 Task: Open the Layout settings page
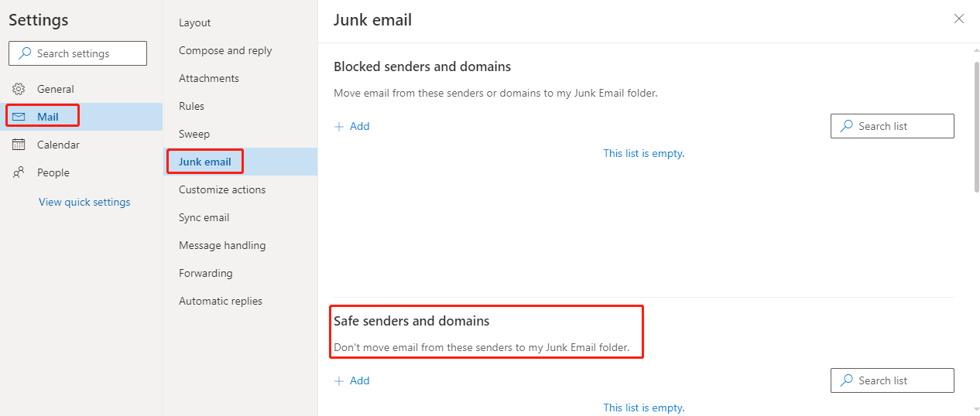click(x=194, y=22)
